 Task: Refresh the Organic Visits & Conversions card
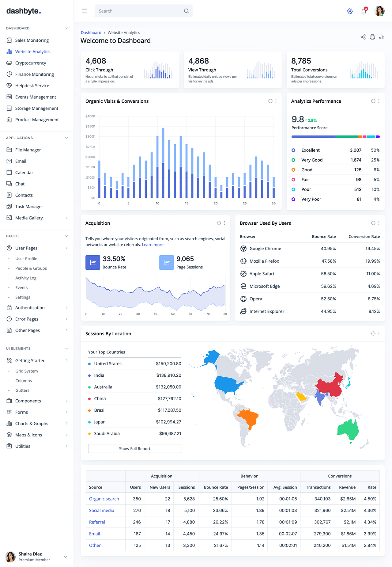(x=270, y=101)
